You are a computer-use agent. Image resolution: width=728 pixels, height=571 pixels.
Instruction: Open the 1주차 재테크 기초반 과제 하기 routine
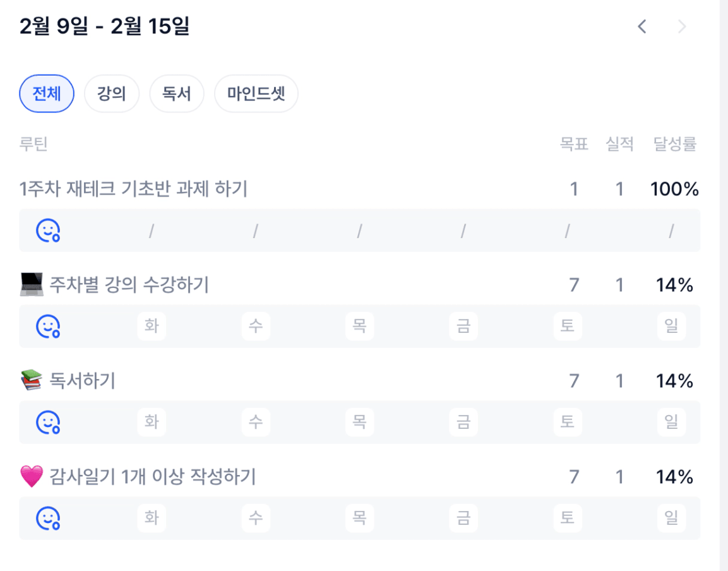click(134, 189)
